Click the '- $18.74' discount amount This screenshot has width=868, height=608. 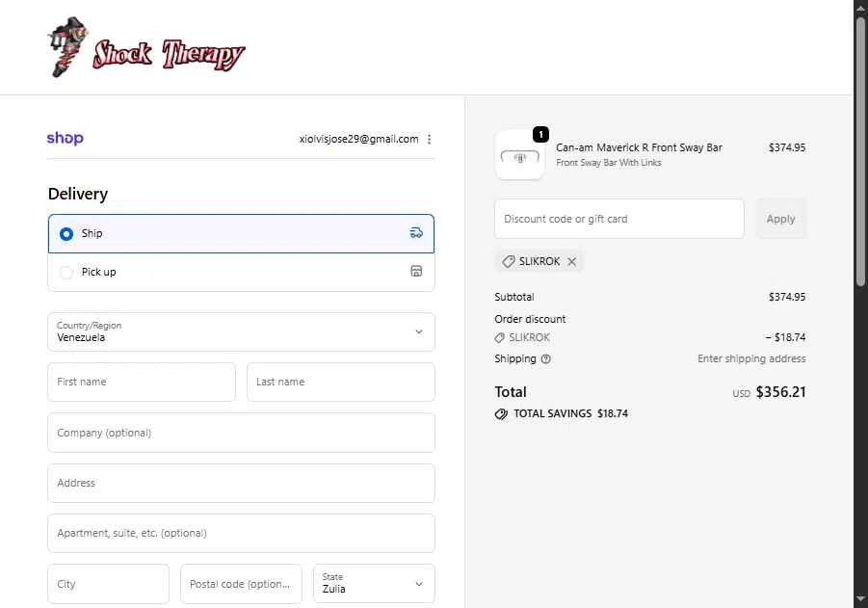(785, 337)
